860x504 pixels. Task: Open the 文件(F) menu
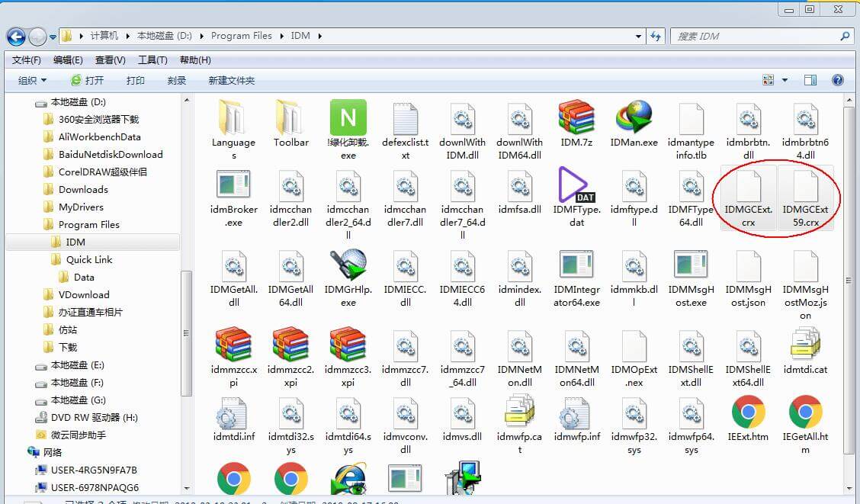coord(27,59)
